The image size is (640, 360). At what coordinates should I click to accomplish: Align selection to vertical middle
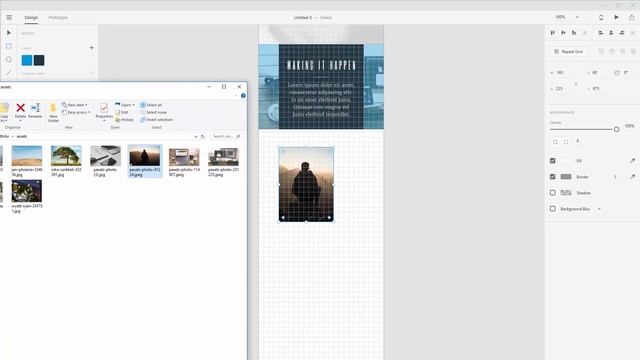pos(563,33)
